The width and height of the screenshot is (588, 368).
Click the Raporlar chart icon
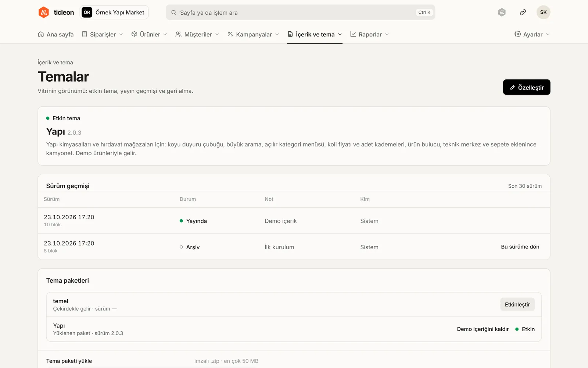(353, 34)
